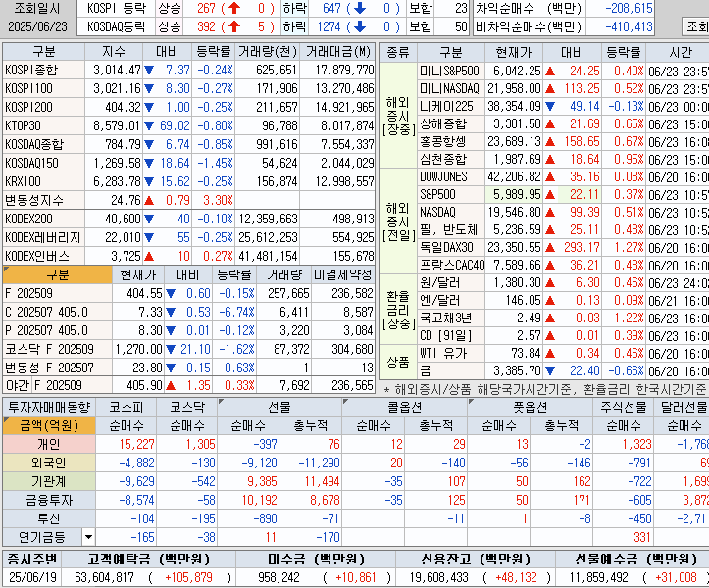Click the 조회 button at top right

[696, 26]
